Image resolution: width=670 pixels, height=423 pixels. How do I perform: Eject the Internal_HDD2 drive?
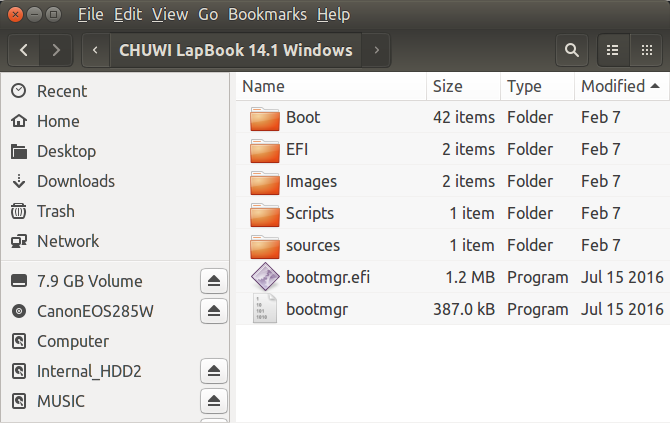click(x=214, y=371)
